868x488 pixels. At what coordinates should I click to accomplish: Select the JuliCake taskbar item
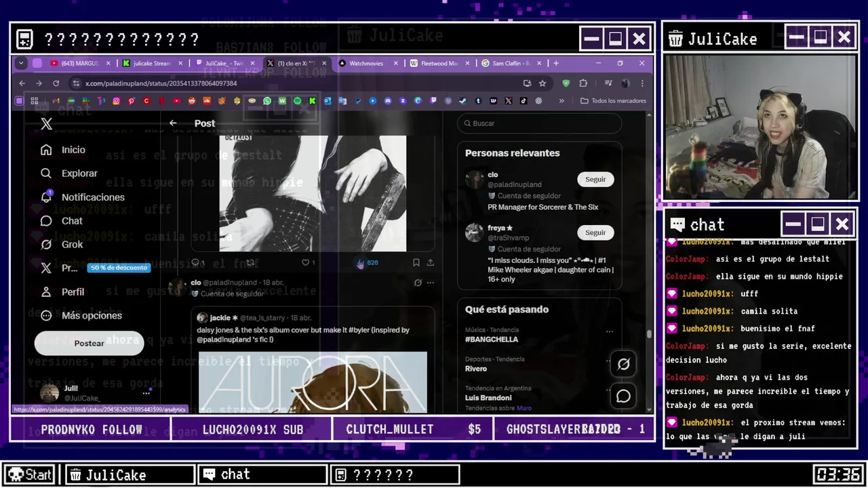(130, 474)
